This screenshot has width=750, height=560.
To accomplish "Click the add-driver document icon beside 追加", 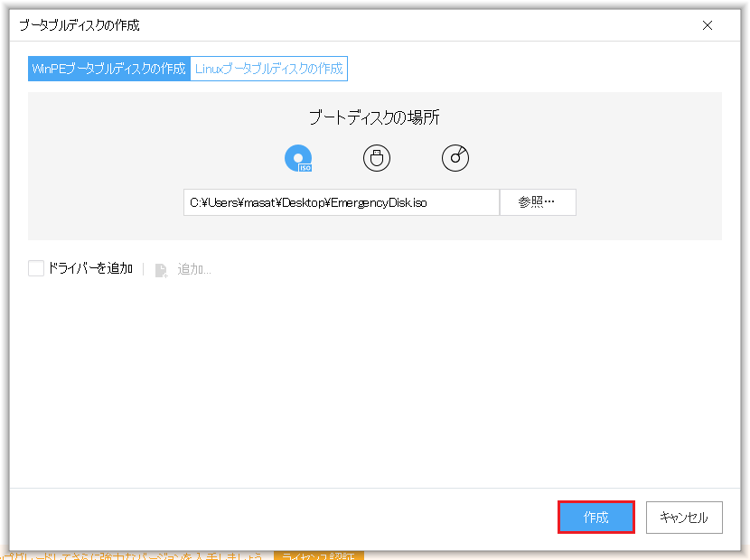I will pyautogui.click(x=160, y=268).
